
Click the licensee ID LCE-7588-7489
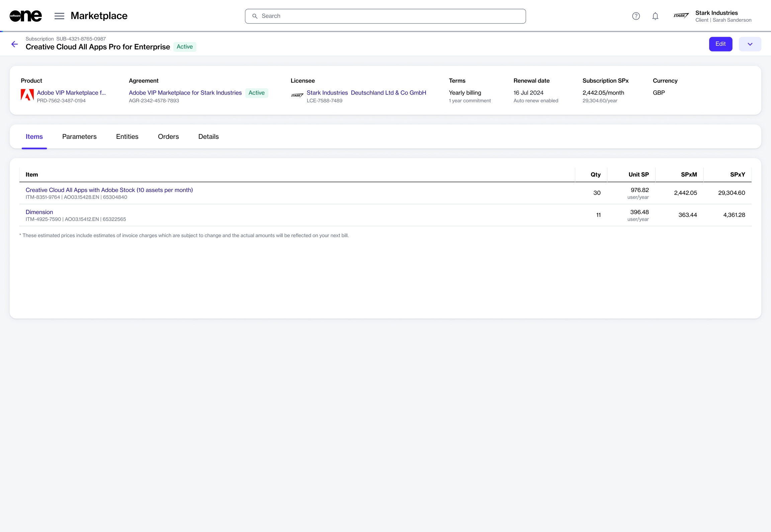coord(324,101)
